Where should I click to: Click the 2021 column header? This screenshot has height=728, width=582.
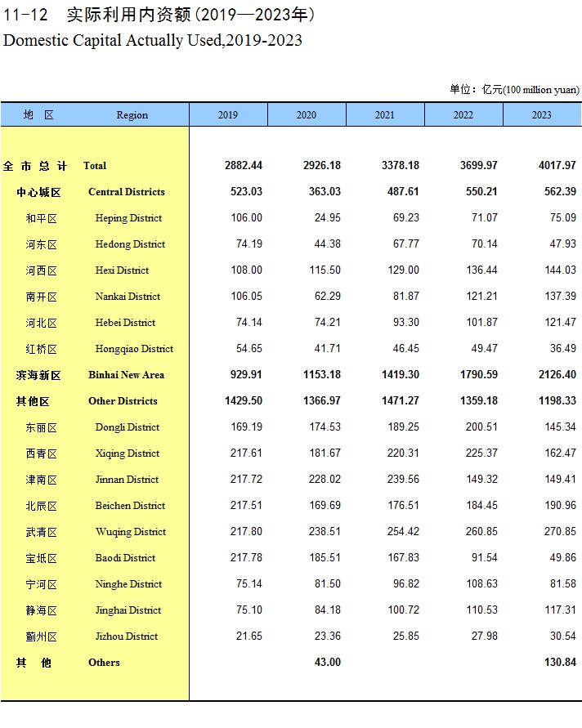[385, 114]
